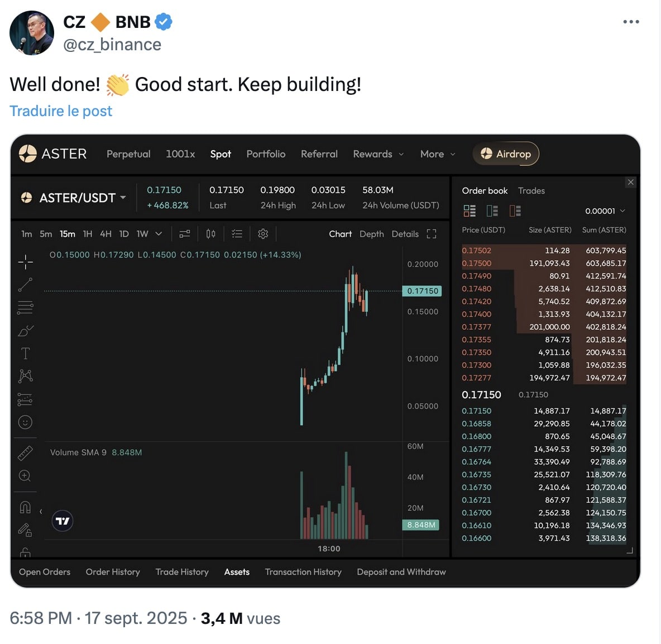Image resolution: width=661 pixels, height=644 pixels.
Task: Open the emoji sticker tool
Action: click(x=25, y=422)
